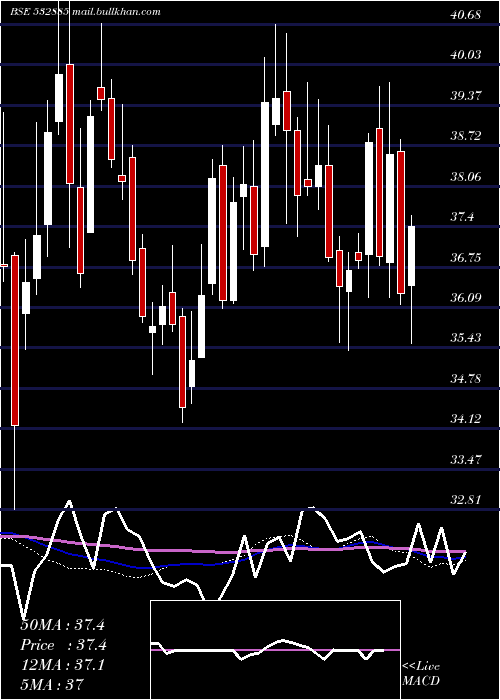Select the 39.37 price level label
500x700 pixels.
pyautogui.click(x=466, y=95)
